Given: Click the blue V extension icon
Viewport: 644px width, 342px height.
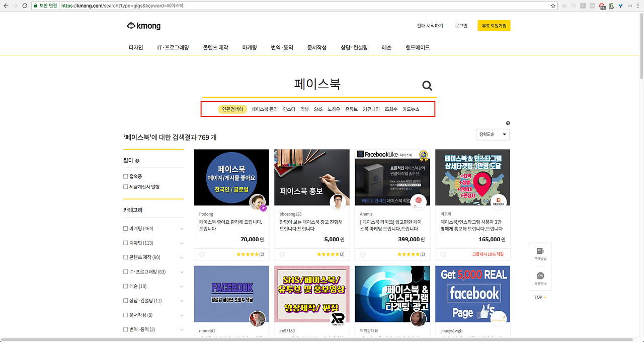Looking at the screenshot, I should [x=620, y=6].
